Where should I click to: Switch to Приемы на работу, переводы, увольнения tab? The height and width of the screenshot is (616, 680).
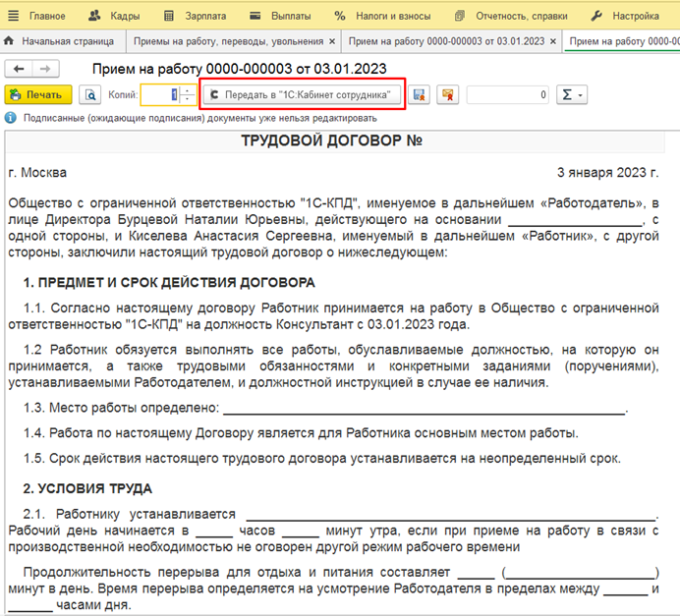228,41
